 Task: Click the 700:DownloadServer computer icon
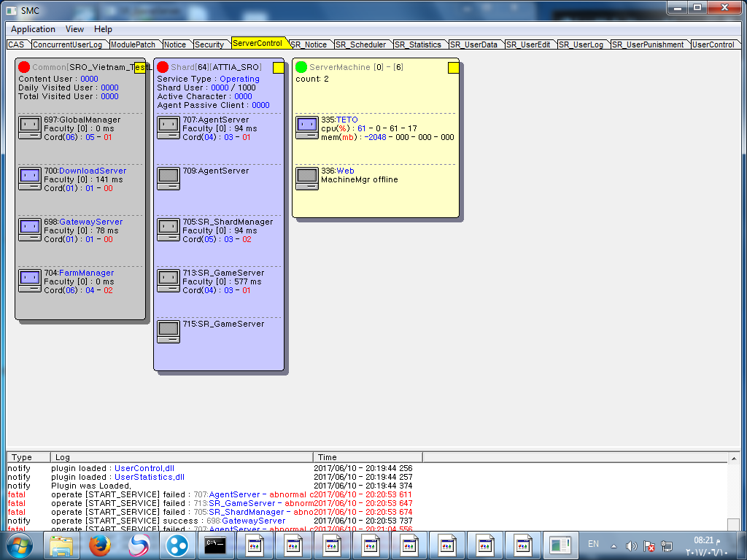pyautogui.click(x=29, y=179)
